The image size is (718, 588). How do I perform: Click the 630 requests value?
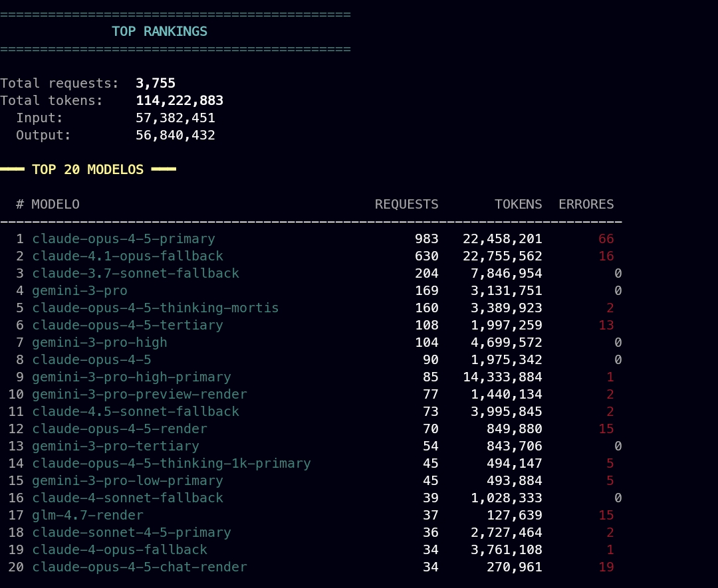427,256
